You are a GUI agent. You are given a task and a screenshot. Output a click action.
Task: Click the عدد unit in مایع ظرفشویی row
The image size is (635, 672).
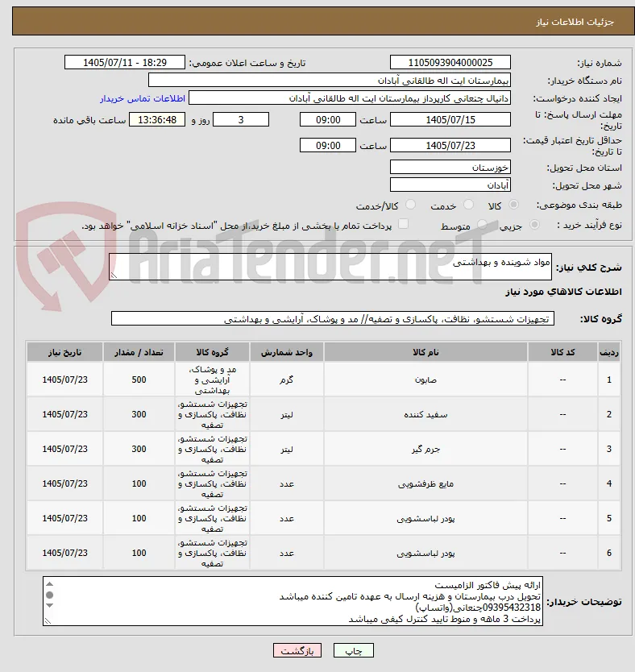tap(287, 484)
